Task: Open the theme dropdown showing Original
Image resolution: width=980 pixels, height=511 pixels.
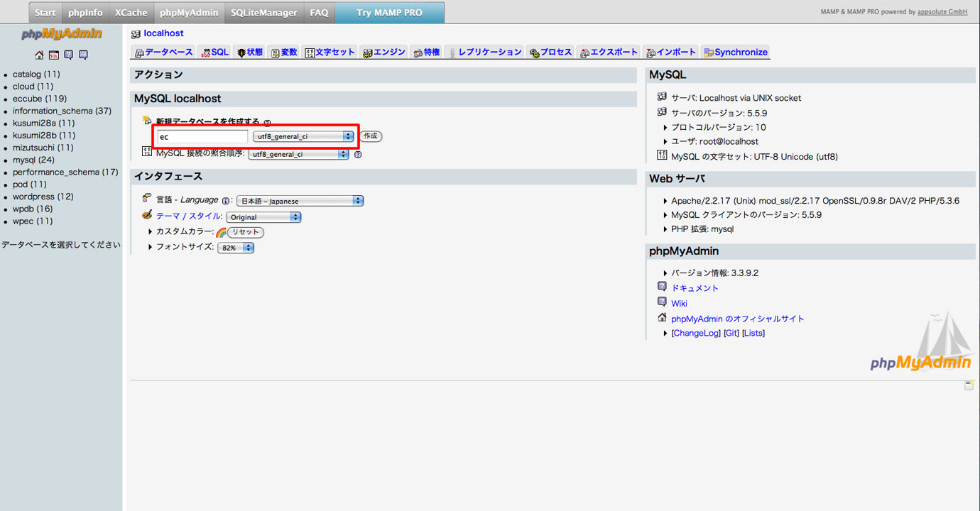Action: pos(263,217)
